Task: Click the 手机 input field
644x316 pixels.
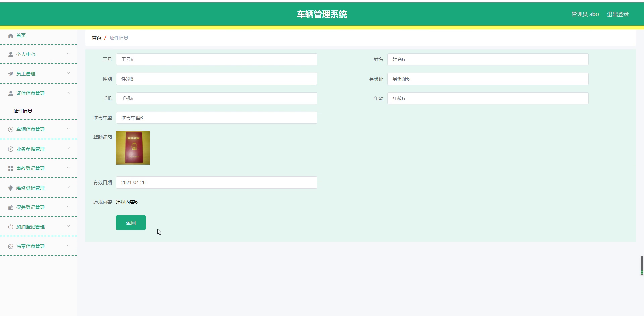Action: click(x=217, y=98)
